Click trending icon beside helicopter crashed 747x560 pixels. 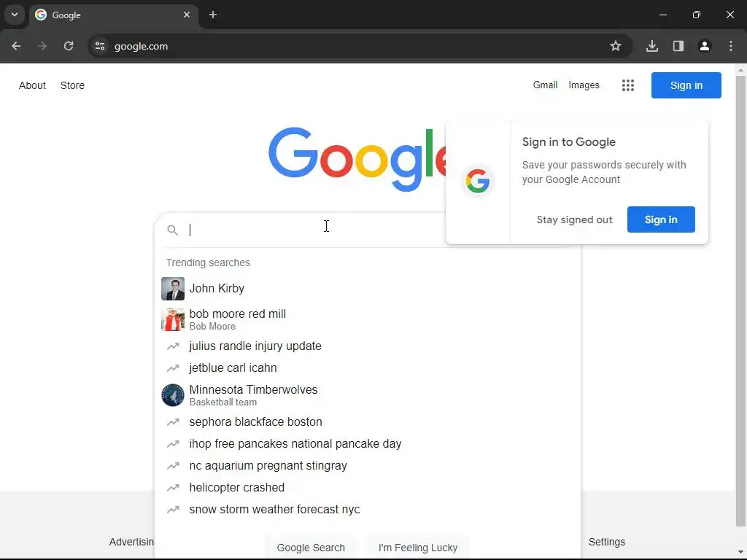[x=173, y=488]
